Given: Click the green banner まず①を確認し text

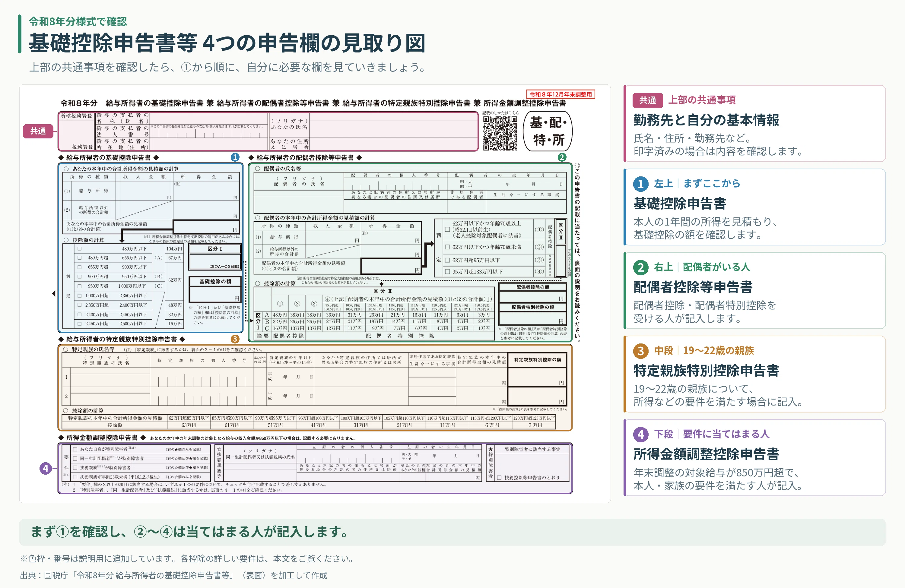Looking at the screenshot, I should 190,532.
